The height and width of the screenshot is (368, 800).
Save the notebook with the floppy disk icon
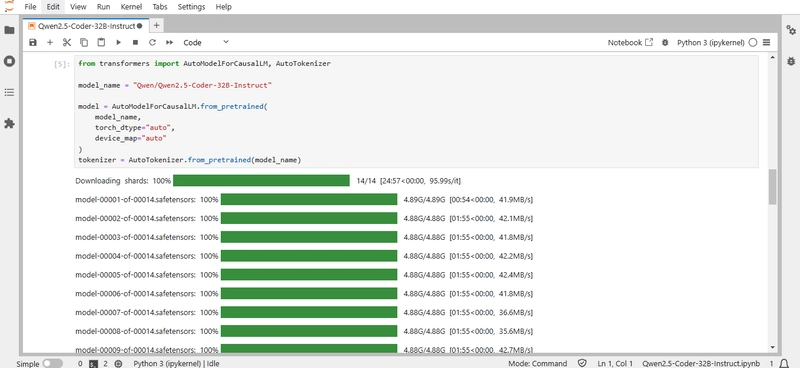pyautogui.click(x=33, y=42)
